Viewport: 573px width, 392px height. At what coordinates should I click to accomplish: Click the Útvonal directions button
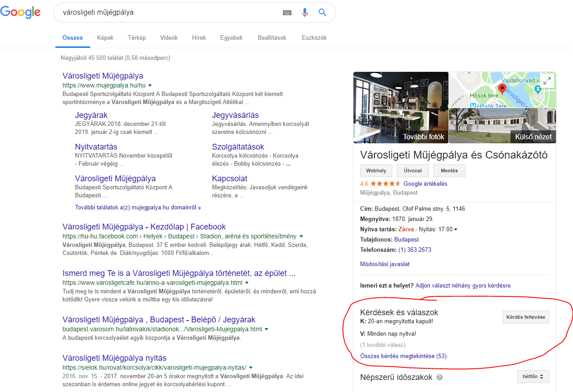[x=412, y=171]
